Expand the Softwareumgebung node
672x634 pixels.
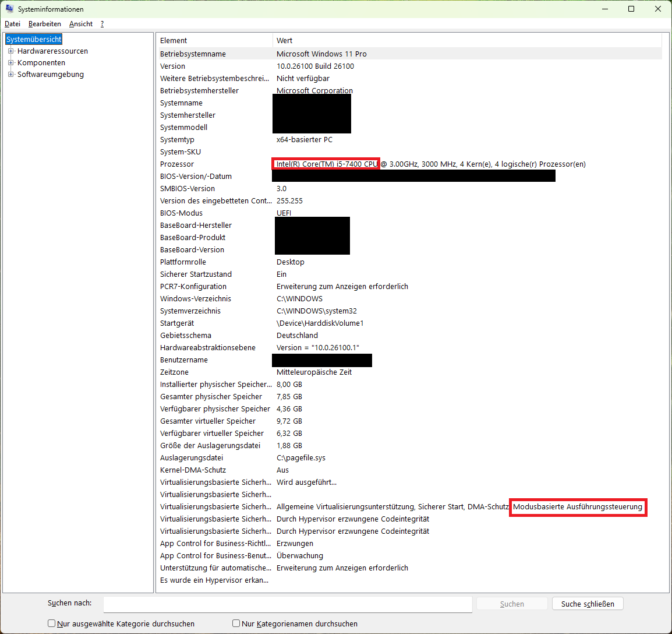pyautogui.click(x=10, y=74)
